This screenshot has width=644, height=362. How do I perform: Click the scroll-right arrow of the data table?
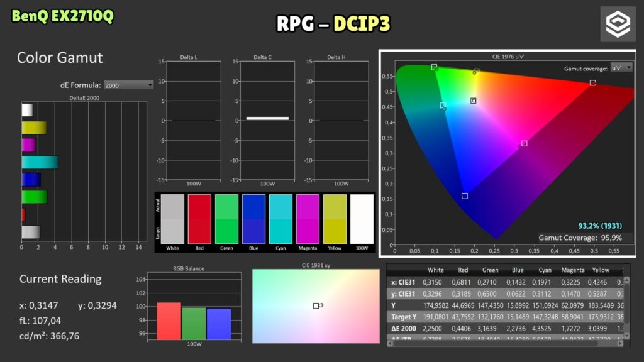click(x=619, y=343)
